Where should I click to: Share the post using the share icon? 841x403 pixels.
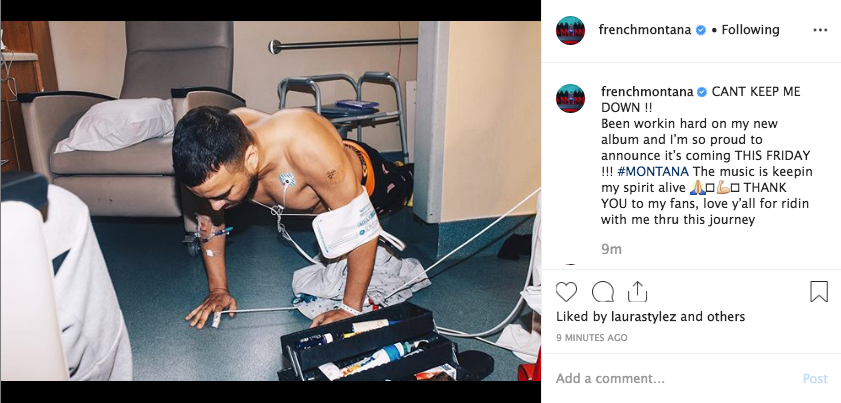637,292
